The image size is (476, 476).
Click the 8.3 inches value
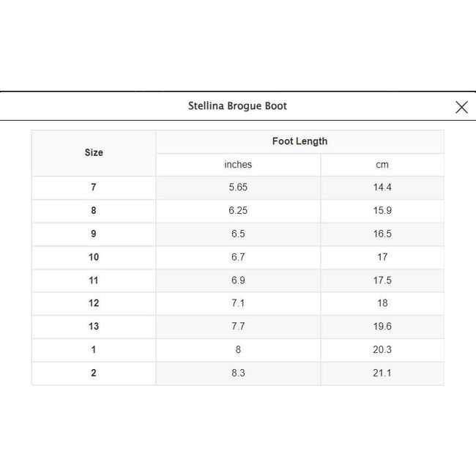tap(238, 373)
